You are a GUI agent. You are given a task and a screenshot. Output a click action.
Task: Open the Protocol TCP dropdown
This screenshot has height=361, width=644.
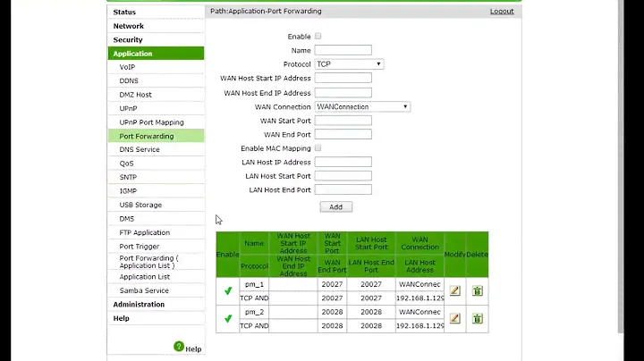coord(349,64)
